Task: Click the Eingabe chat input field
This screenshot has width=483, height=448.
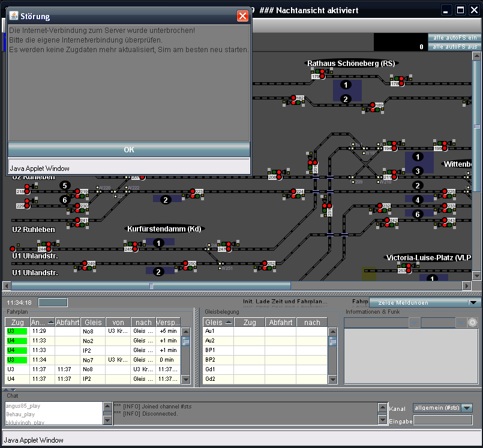Action: click(443, 420)
